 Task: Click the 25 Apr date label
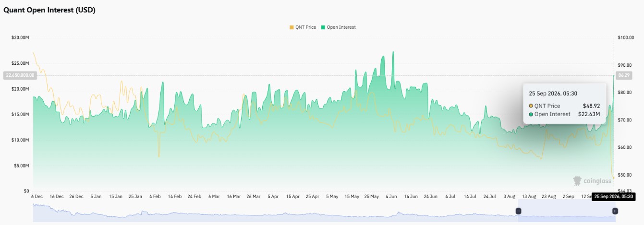(x=312, y=196)
